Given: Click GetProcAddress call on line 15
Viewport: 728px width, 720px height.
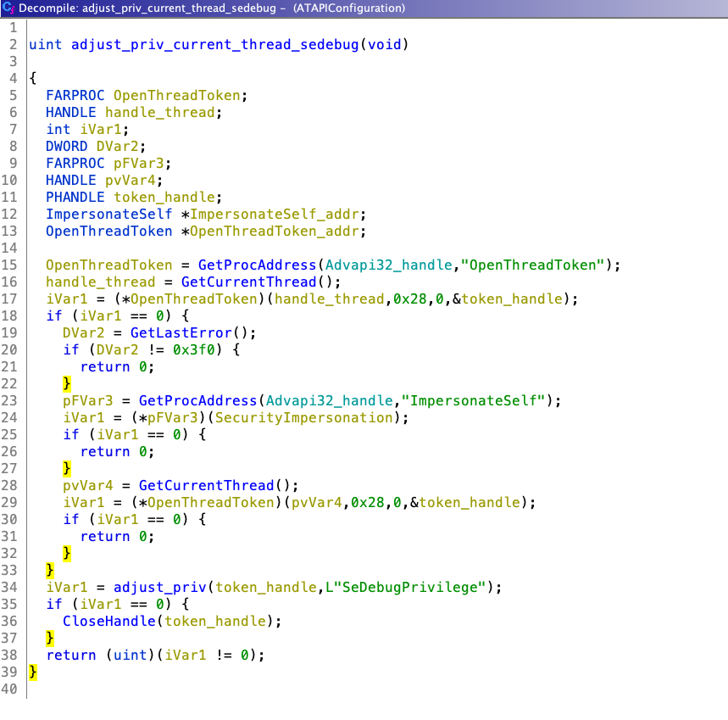Looking at the screenshot, I should 257,265.
